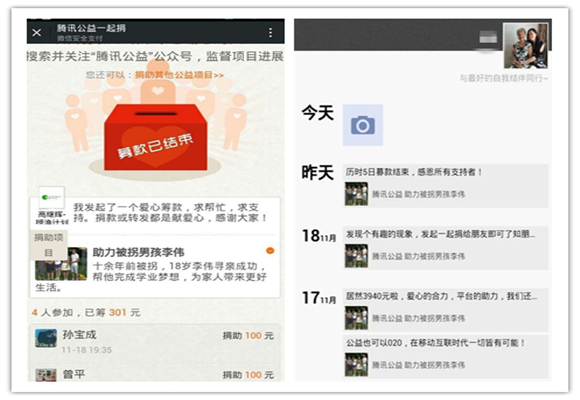The width and height of the screenshot is (580, 400).
Task: Tap the timestamp 11-18 19:35
Action: coord(87,350)
